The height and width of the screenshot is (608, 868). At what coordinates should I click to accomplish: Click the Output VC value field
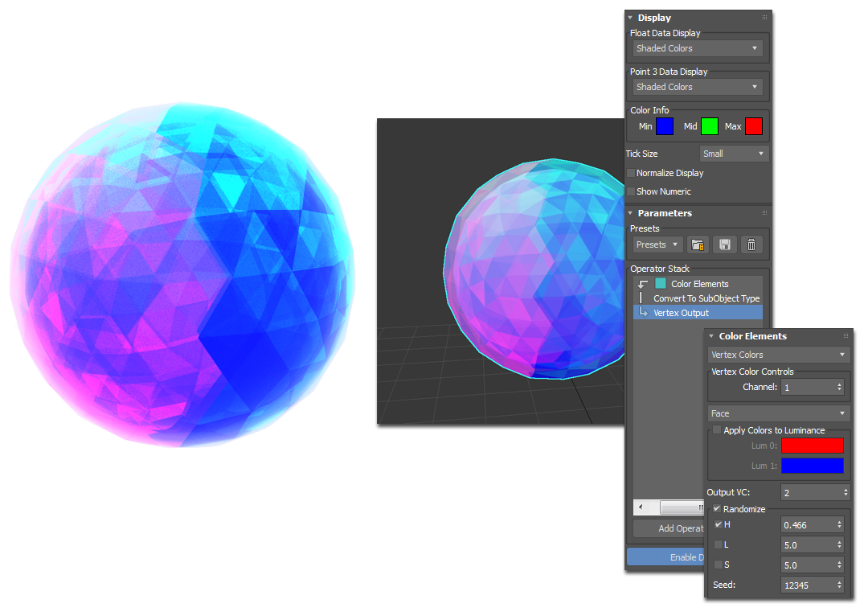tap(810, 492)
